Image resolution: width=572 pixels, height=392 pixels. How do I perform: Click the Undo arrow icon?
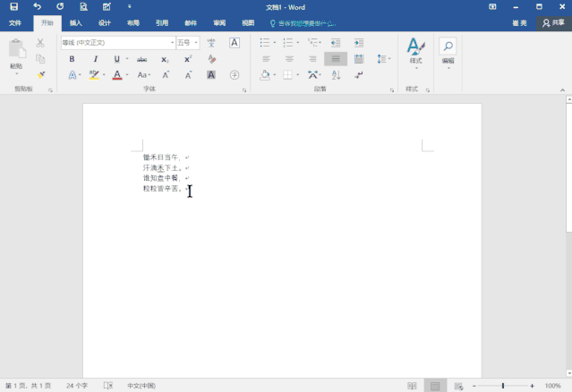tap(37, 6)
